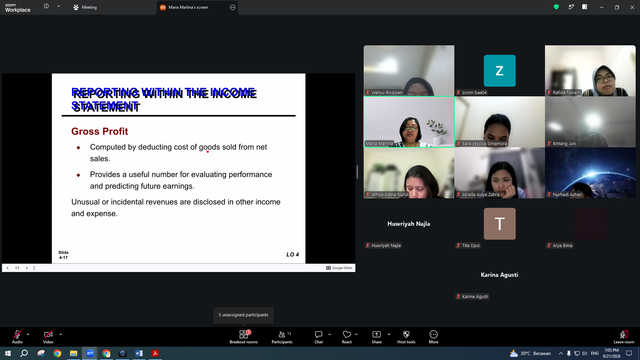640x360 pixels.
Task: Open Adobe Acrobat from taskbar
Action: (155, 353)
